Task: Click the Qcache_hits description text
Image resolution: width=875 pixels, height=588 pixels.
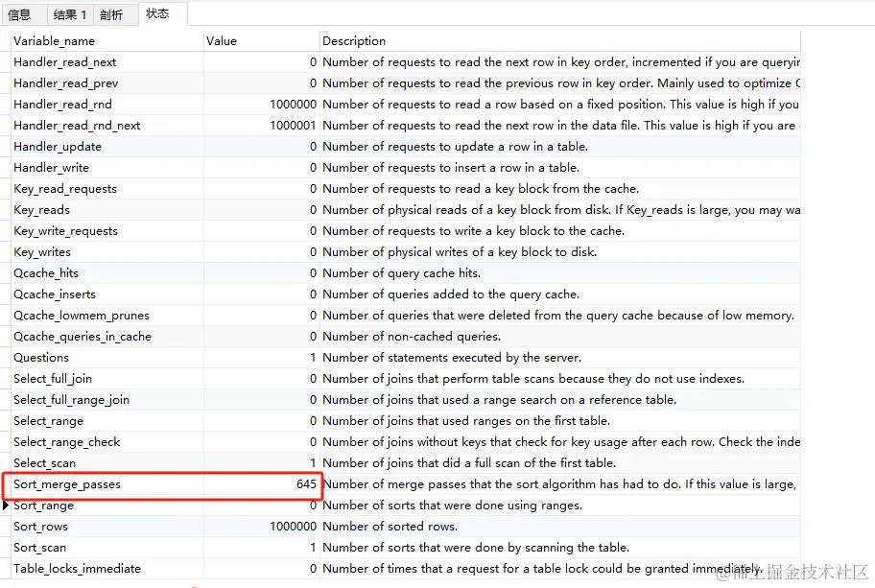Action: coord(401,273)
